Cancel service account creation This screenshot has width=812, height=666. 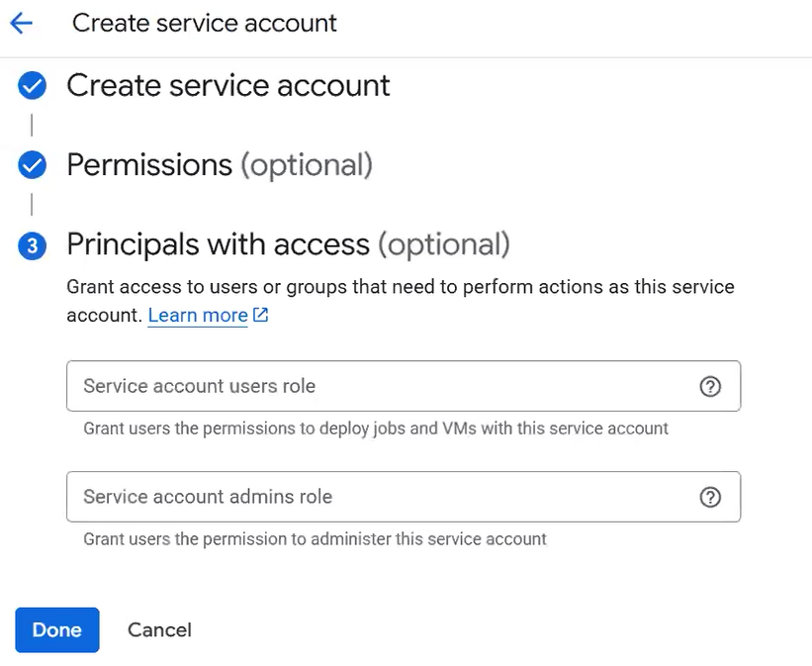(x=159, y=630)
